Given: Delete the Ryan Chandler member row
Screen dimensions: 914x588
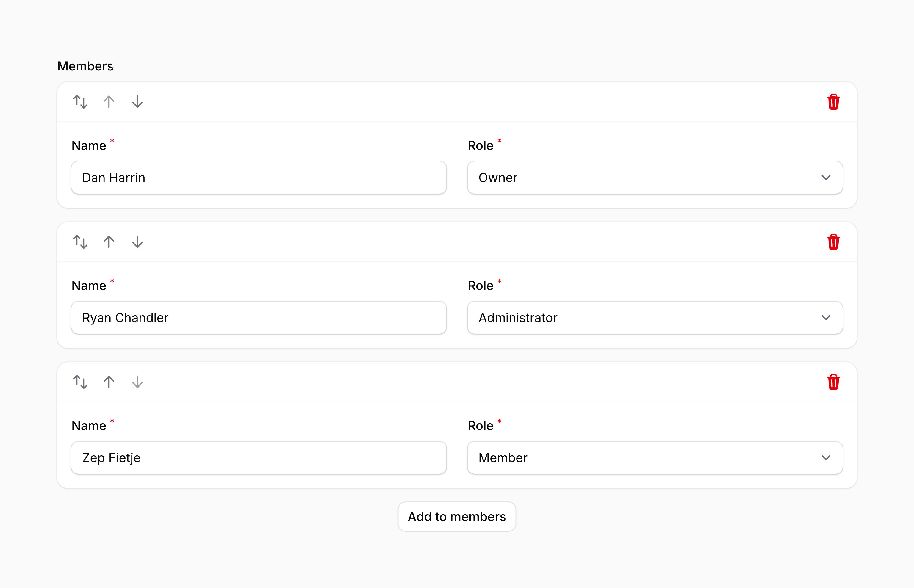Looking at the screenshot, I should [833, 242].
